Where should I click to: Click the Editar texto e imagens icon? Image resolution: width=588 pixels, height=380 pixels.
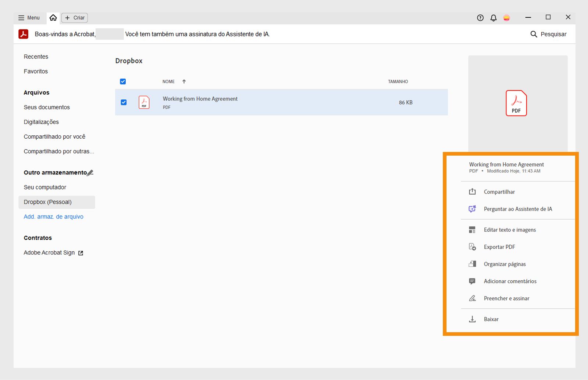pyautogui.click(x=472, y=230)
